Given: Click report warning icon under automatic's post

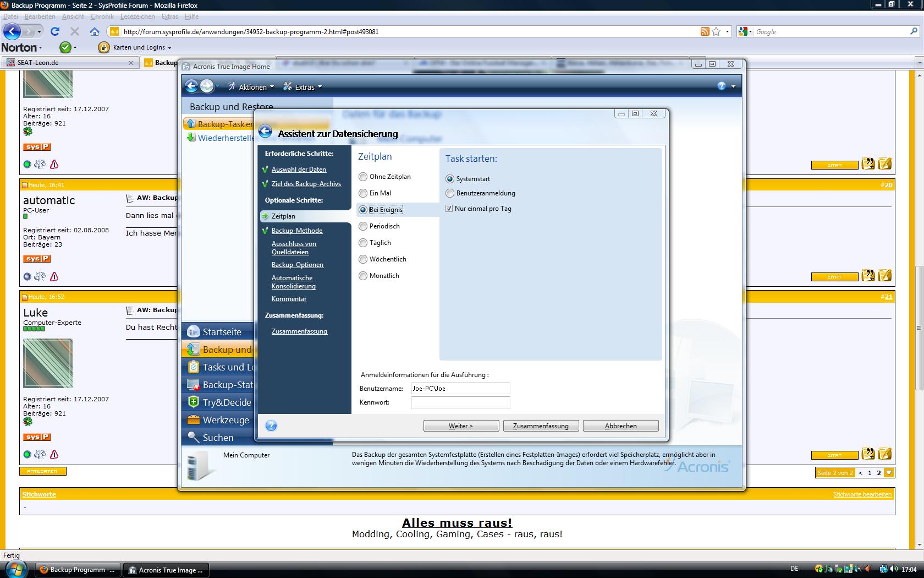Looking at the screenshot, I should tap(54, 276).
